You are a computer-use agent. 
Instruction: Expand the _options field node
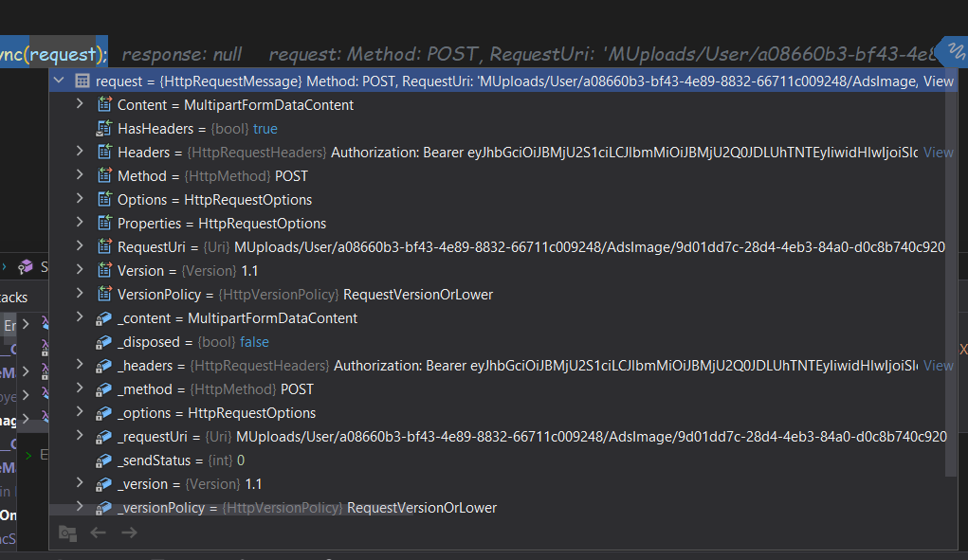[80, 412]
